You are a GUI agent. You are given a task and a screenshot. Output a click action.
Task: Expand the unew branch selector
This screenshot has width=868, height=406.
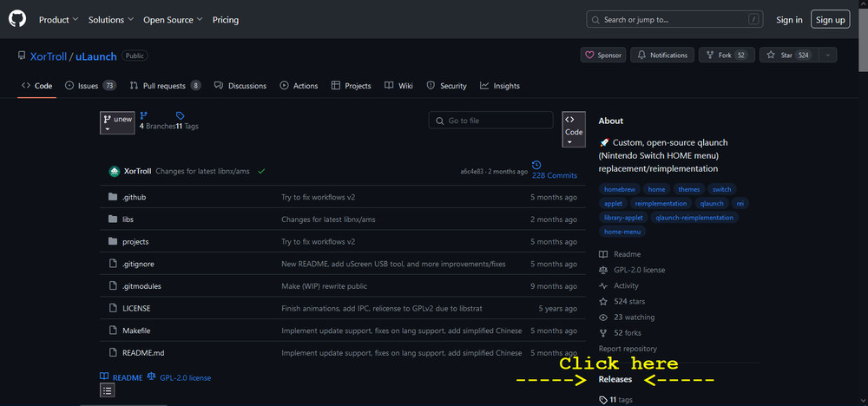click(x=117, y=123)
